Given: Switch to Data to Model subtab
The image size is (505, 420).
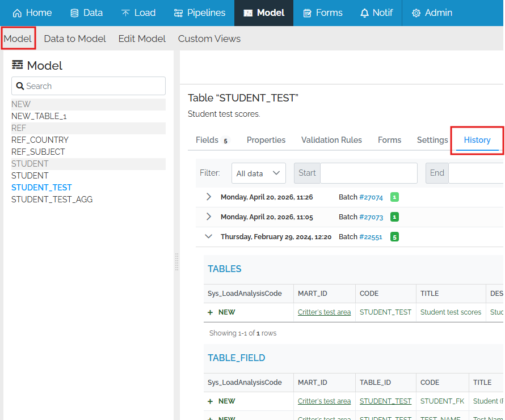Looking at the screenshot, I should pos(75,39).
